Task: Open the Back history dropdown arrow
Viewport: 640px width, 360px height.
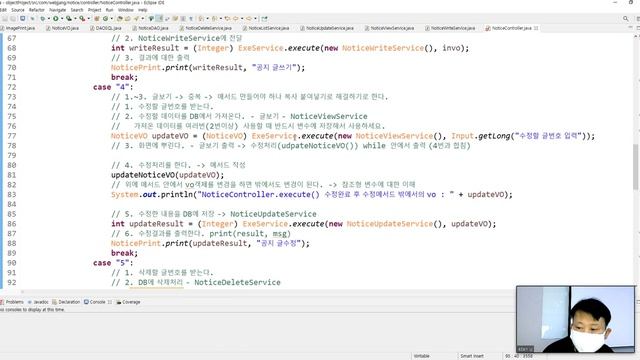Action: click(x=242, y=18)
